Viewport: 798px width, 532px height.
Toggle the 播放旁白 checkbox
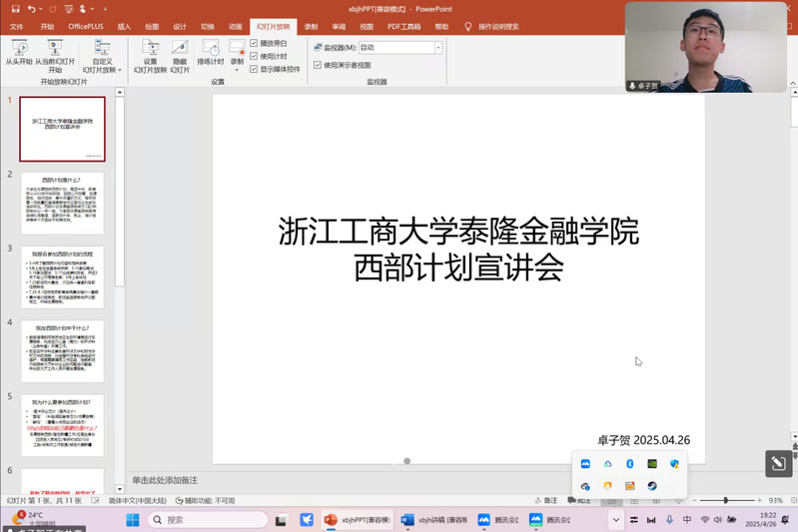click(254, 44)
